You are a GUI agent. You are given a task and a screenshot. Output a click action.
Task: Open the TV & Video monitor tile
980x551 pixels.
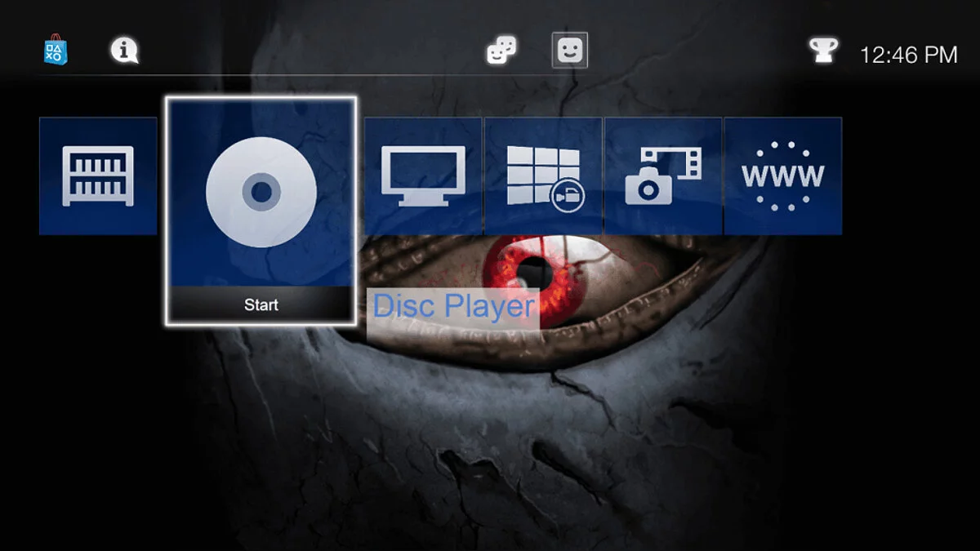click(423, 176)
